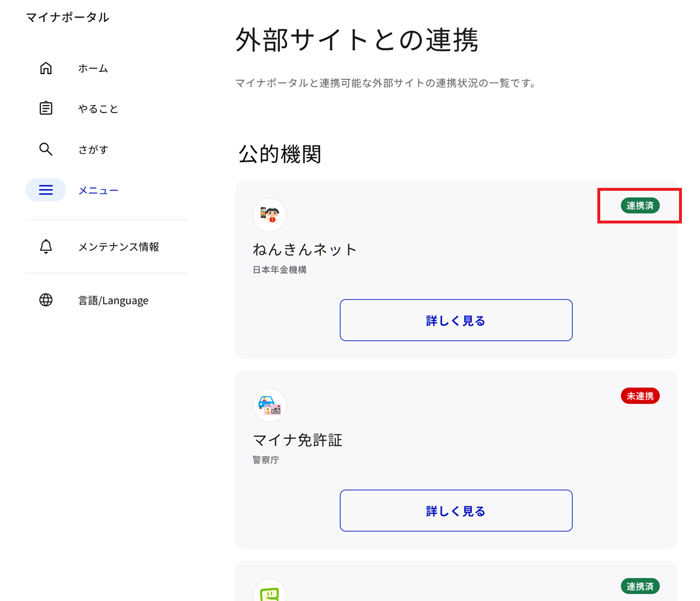Click 詳しく見る for マイナ免許証

456,511
